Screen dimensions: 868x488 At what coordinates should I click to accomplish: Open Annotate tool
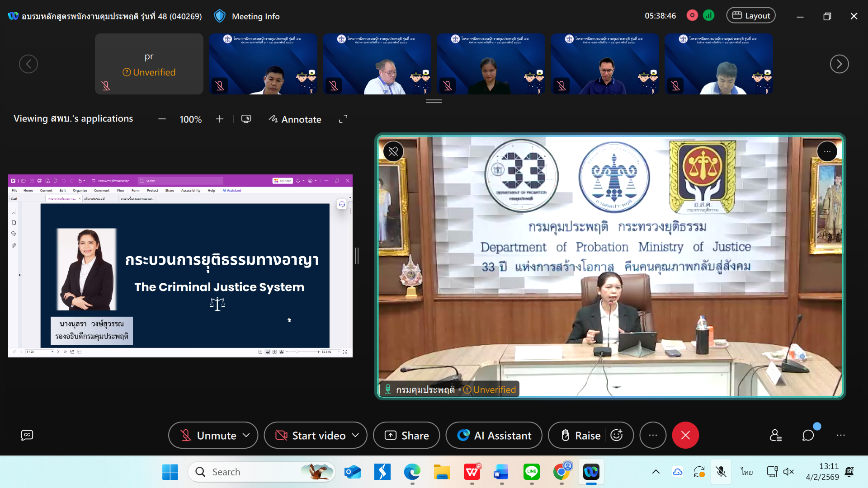tap(295, 119)
